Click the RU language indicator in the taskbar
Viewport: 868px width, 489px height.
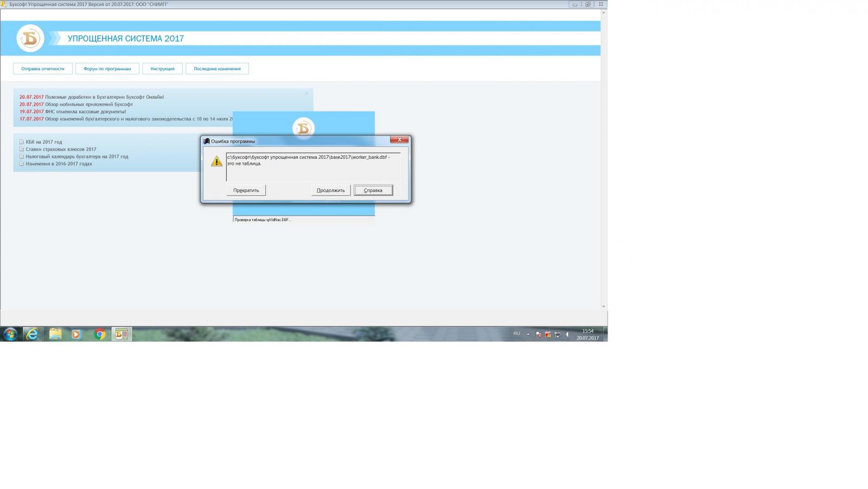tap(516, 334)
